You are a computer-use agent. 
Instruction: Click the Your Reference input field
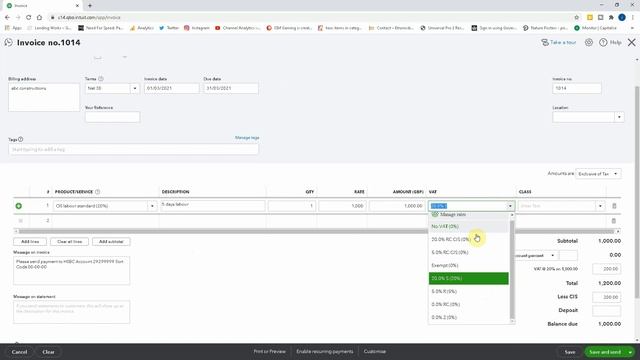tap(112, 117)
